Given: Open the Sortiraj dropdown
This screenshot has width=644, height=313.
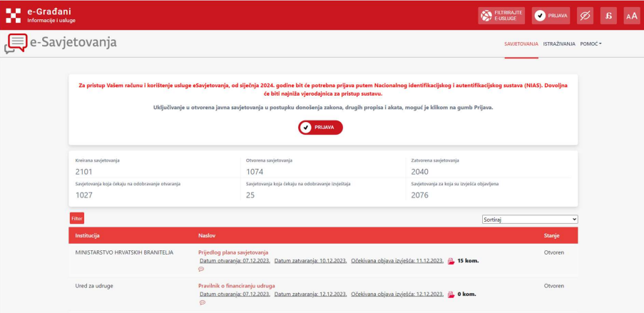Looking at the screenshot, I should click(x=529, y=220).
